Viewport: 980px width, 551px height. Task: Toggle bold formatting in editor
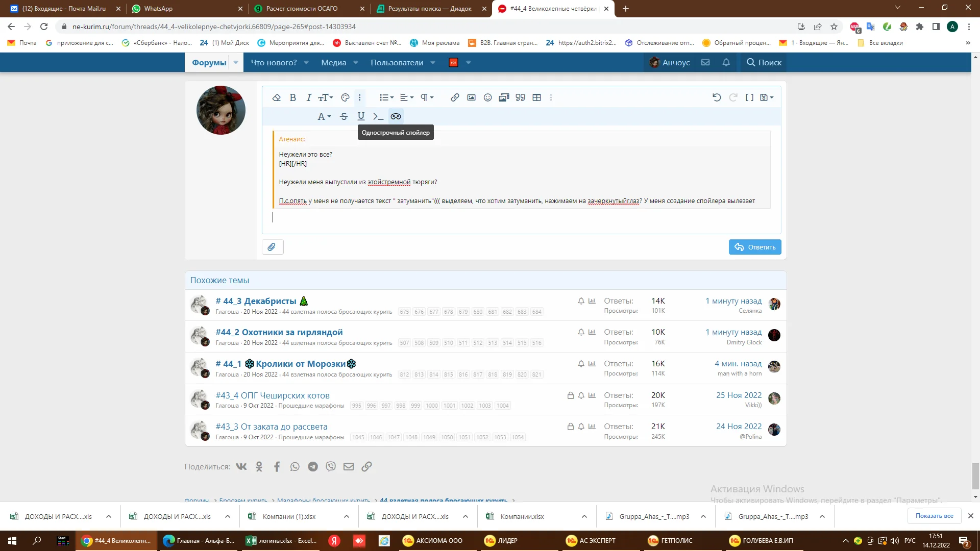tap(293, 97)
